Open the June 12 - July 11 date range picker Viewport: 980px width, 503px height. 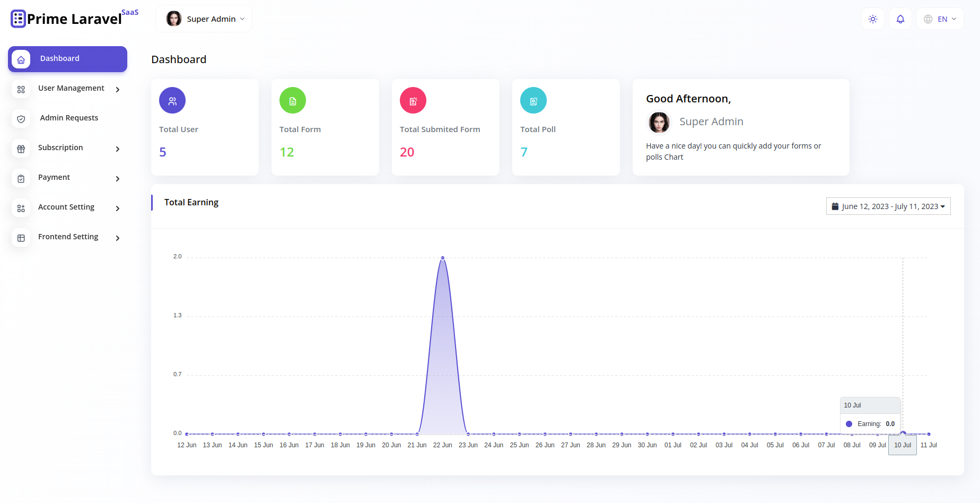click(x=888, y=206)
